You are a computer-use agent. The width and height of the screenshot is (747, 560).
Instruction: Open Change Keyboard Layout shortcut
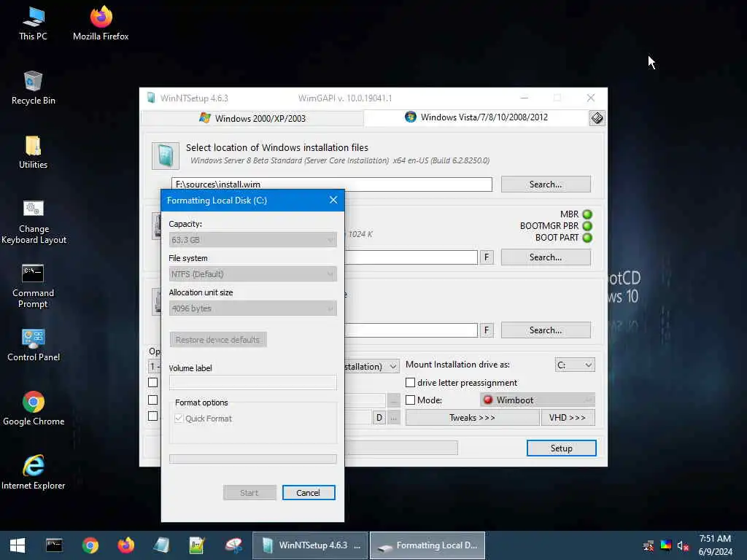pyautogui.click(x=34, y=222)
